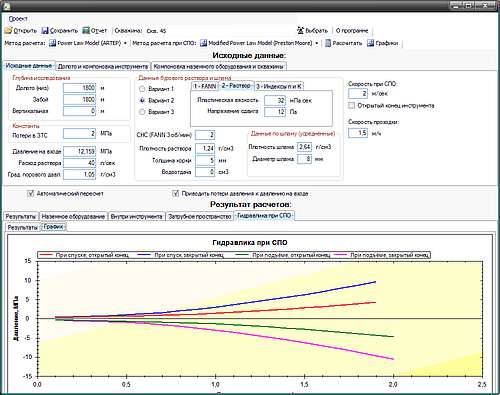Click the Отчет report icon
The width and height of the screenshot is (500, 395).
click(87, 31)
